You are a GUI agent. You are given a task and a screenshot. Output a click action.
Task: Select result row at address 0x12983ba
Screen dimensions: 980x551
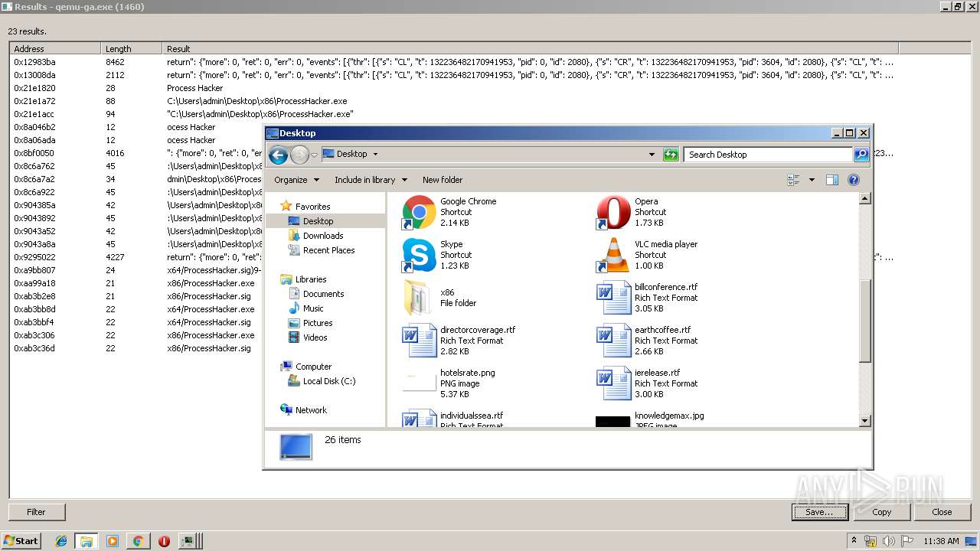pyautogui.click(x=453, y=62)
